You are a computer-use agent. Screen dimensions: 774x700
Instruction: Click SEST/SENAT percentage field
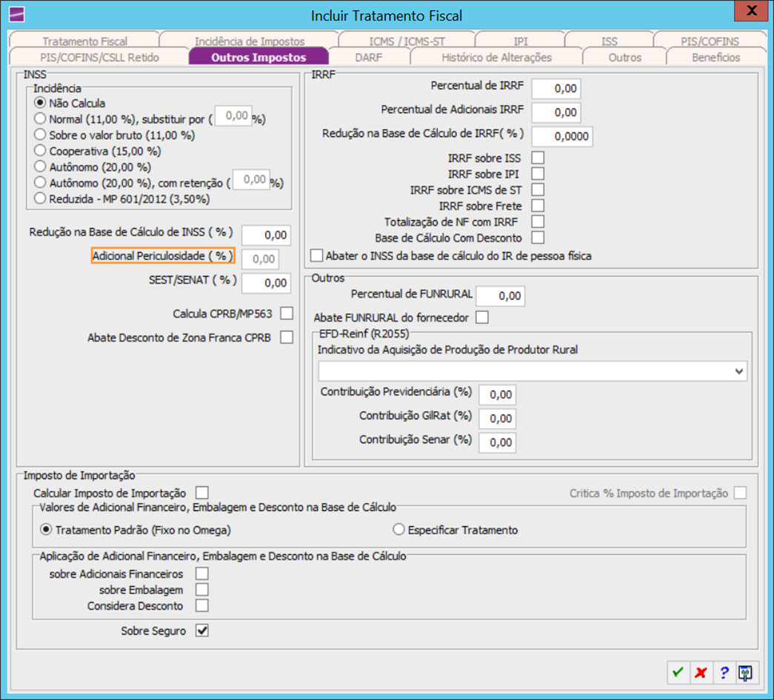[x=266, y=283]
